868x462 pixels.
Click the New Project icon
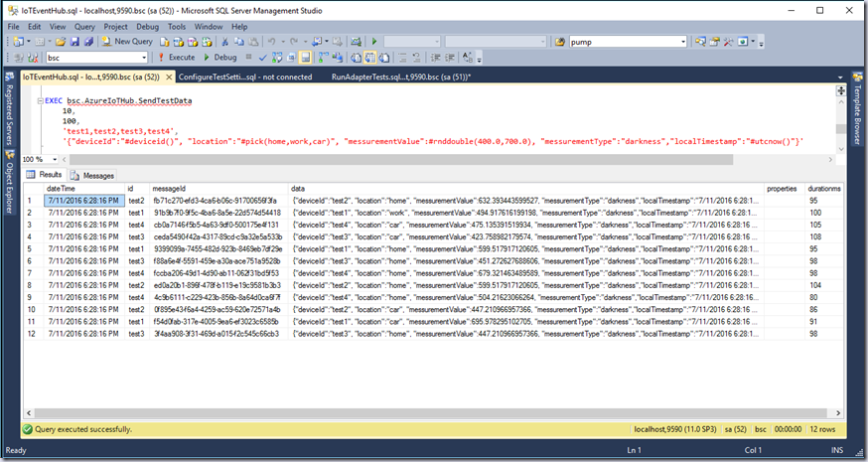click(18, 42)
